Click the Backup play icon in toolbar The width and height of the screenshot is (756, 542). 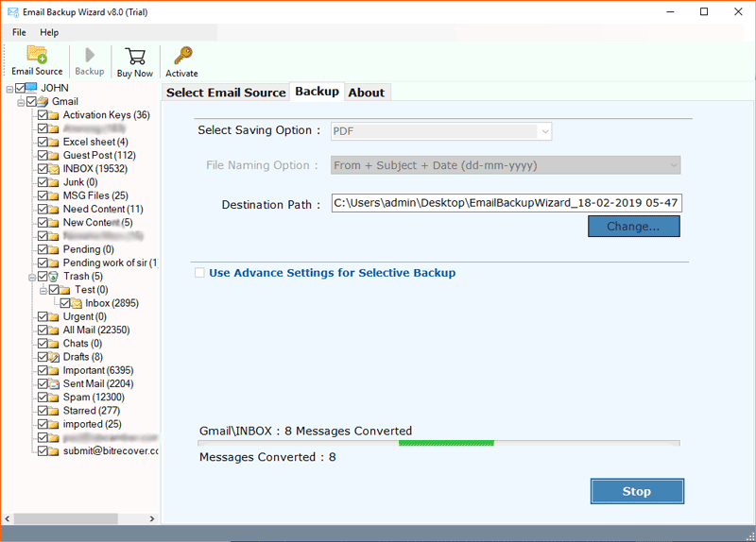pos(90,55)
